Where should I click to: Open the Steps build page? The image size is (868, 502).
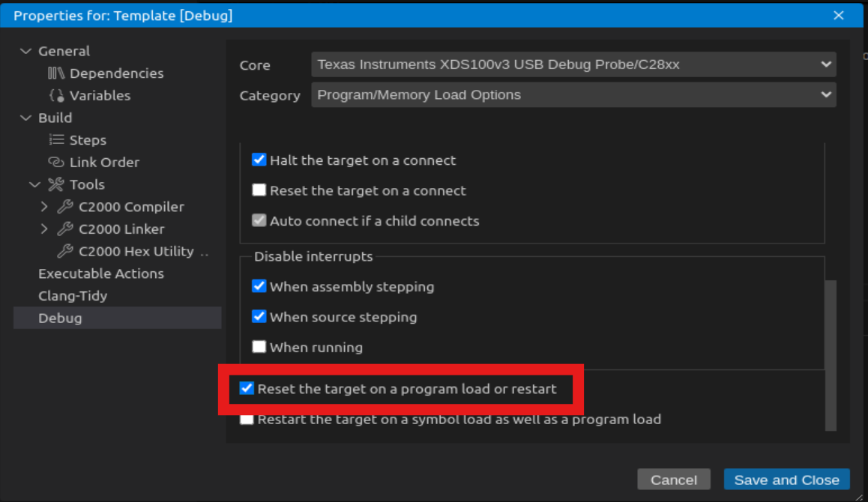click(x=88, y=140)
